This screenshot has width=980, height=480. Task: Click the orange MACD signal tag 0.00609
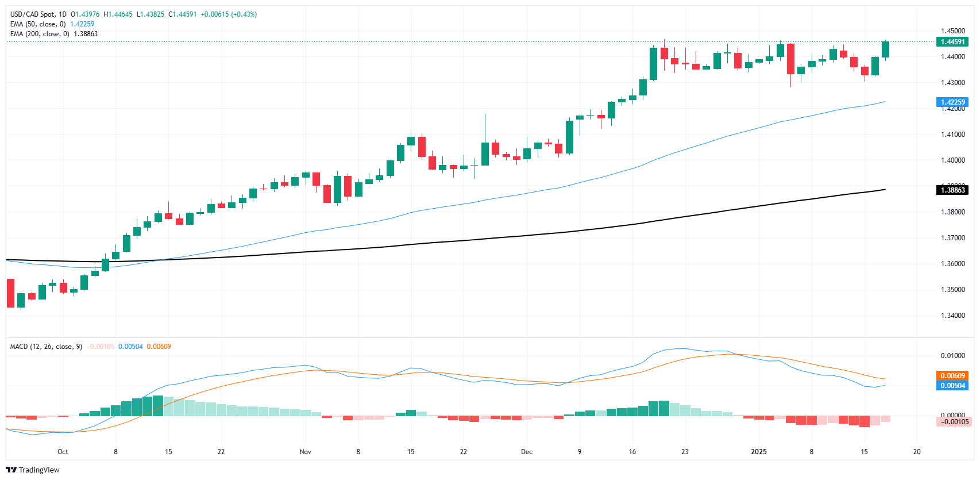(x=952, y=376)
